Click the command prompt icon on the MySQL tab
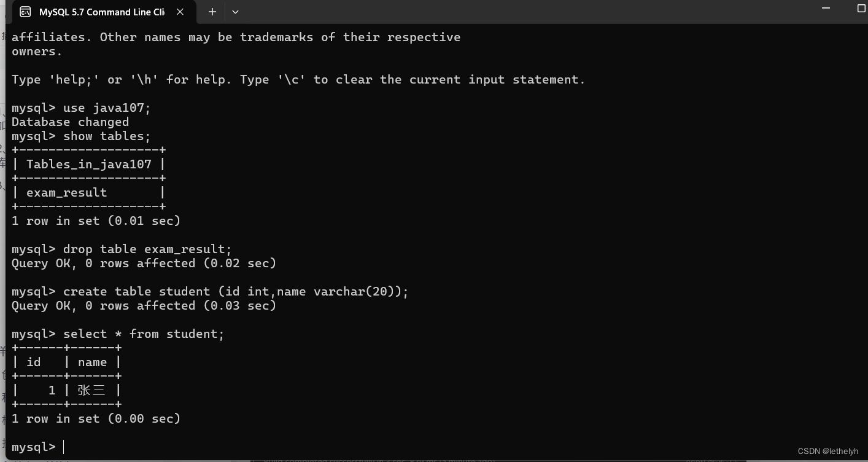Viewport: 868px width, 462px height. pyautogui.click(x=25, y=11)
